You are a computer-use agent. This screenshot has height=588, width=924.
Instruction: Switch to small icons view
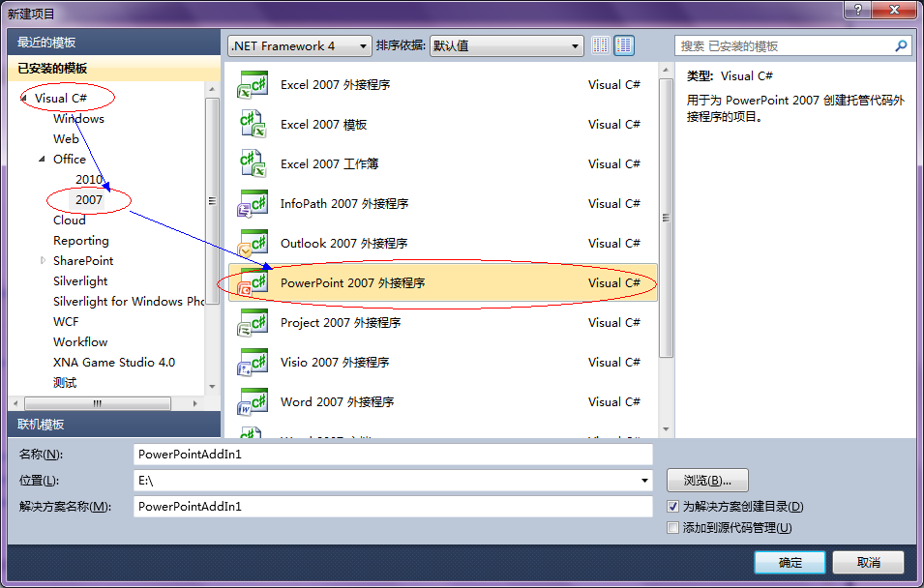click(601, 45)
